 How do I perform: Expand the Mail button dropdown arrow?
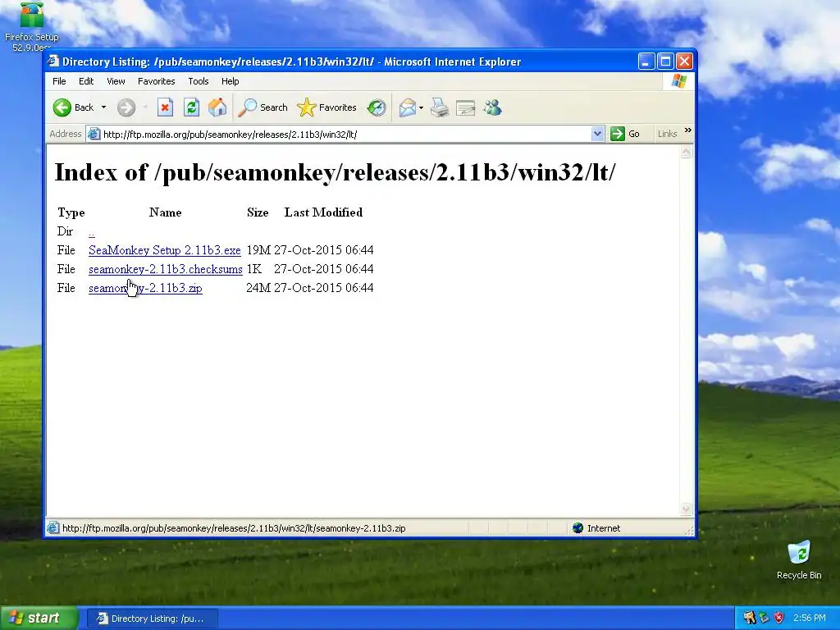pyautogui.click(x=421, y=107)
